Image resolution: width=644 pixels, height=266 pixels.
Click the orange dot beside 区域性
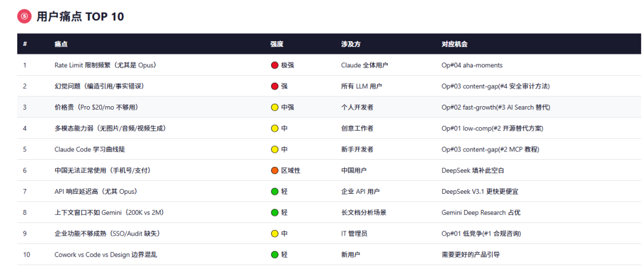275,171
